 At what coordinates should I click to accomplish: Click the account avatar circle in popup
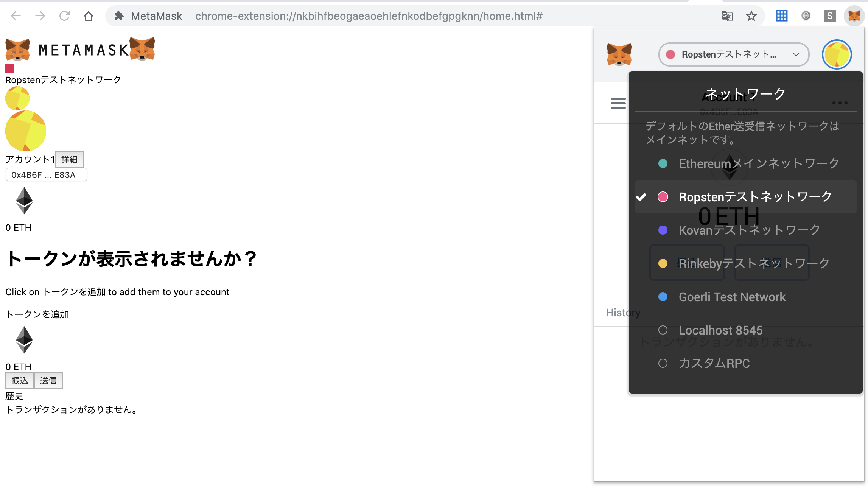coord(837,54)
